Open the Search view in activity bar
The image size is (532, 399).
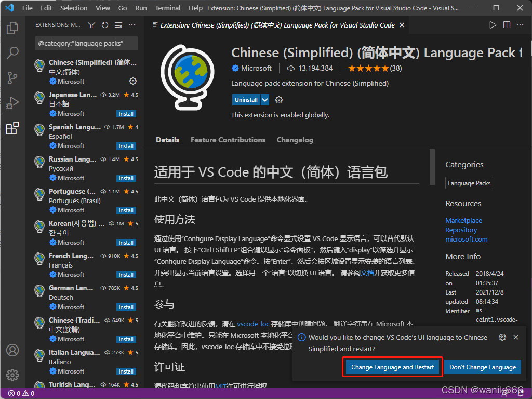pyautogui.click(x=12, y=53)
